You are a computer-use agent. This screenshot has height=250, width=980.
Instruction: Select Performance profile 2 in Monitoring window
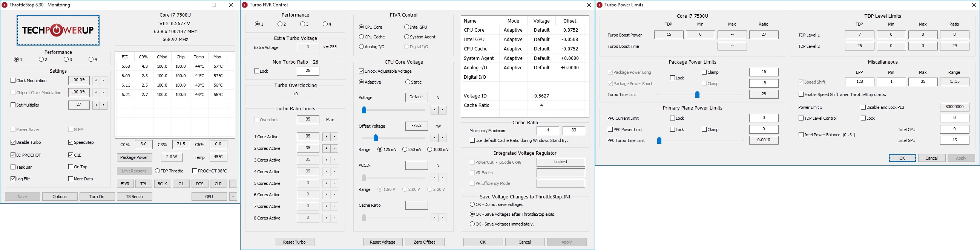pyautogui.click(x=41, y=59)
